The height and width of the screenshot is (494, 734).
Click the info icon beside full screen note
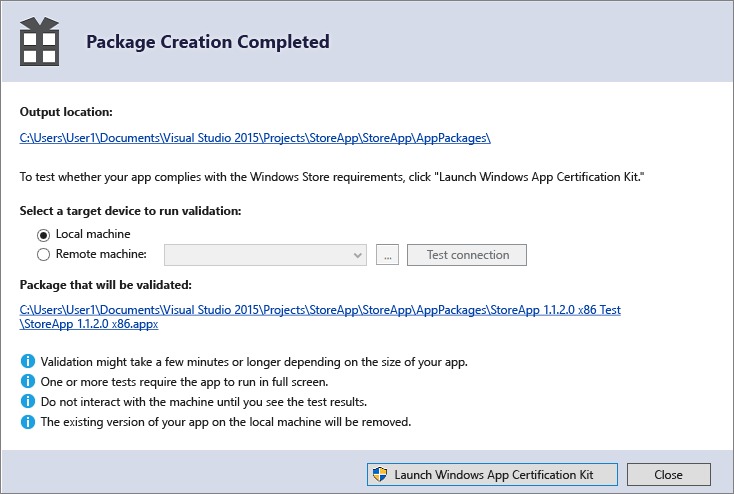point(28,382)
